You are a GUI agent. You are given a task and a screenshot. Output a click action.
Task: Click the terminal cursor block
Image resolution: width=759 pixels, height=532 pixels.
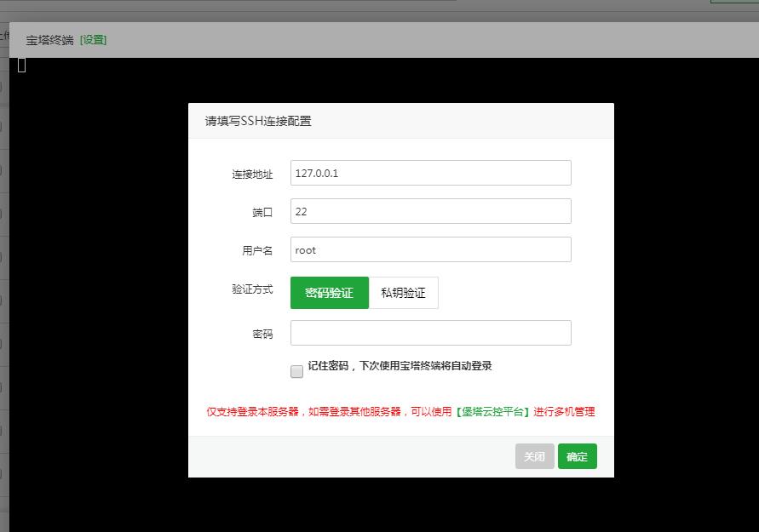coord(22,66)
